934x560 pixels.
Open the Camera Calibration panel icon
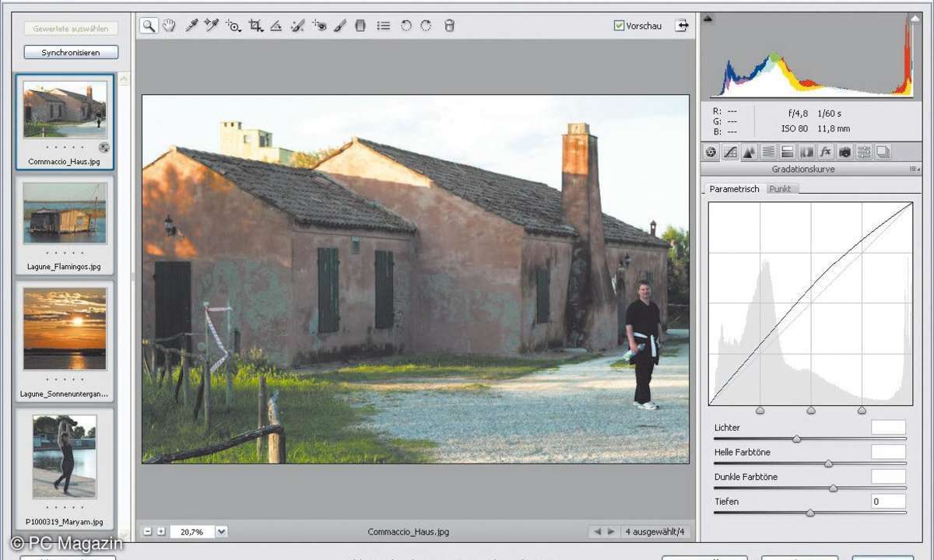[x=844, y=152]
